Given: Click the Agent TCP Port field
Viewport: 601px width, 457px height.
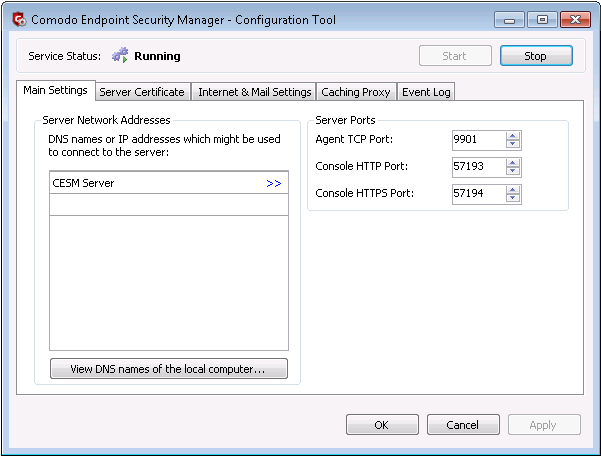Looking at the screenshot, I should click(x=479, y=140).
